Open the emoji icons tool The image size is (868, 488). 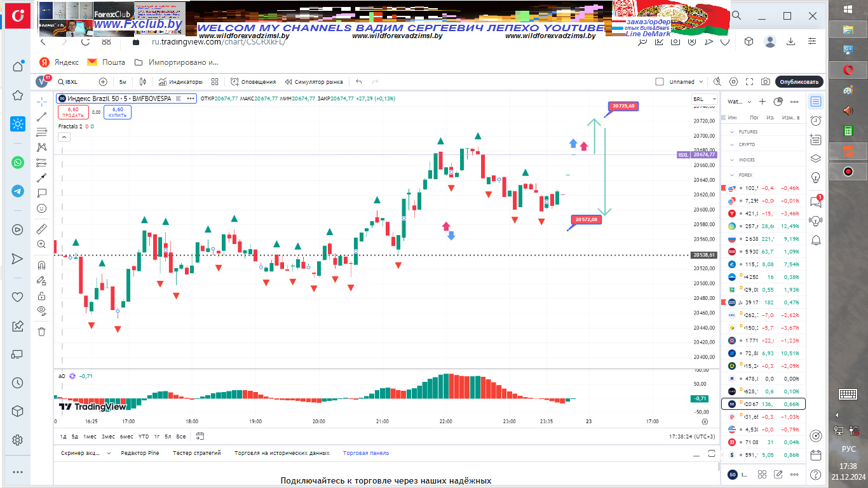click(x=42, y=208)
